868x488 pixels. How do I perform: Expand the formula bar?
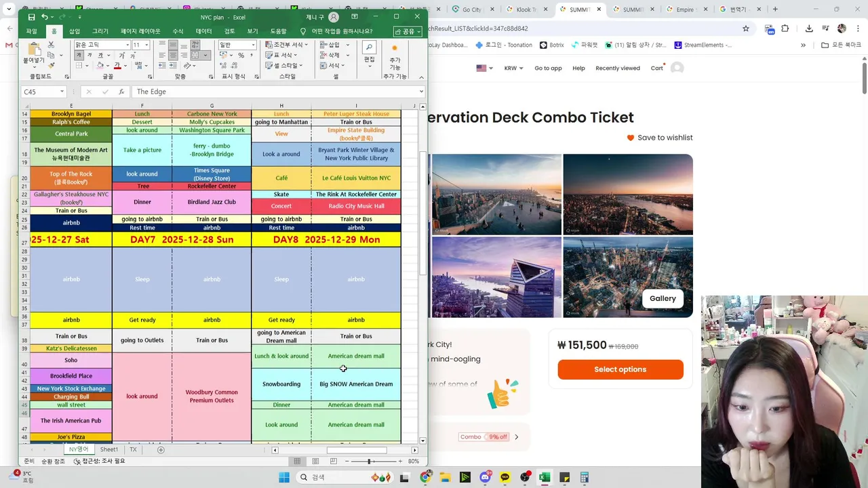click(421, 91)
